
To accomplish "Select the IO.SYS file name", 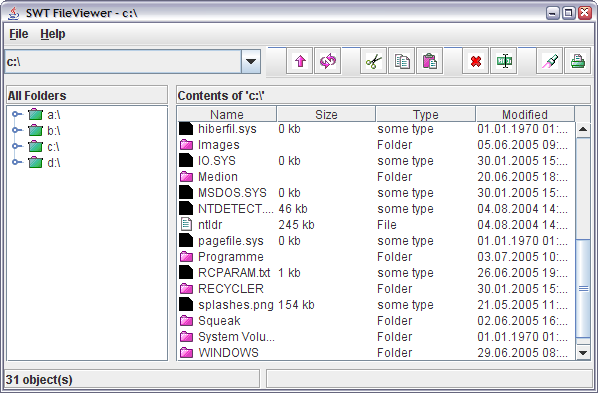I will pos(217,161).
